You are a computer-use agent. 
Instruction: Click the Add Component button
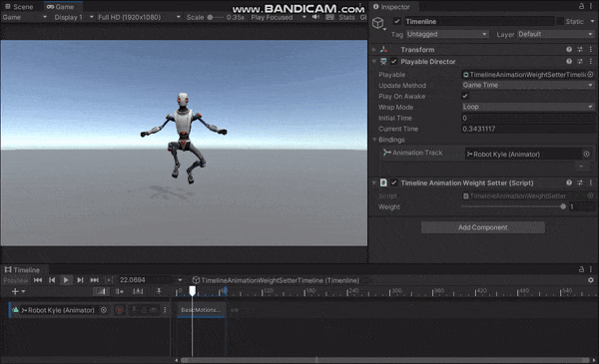(x=483, y=227)
